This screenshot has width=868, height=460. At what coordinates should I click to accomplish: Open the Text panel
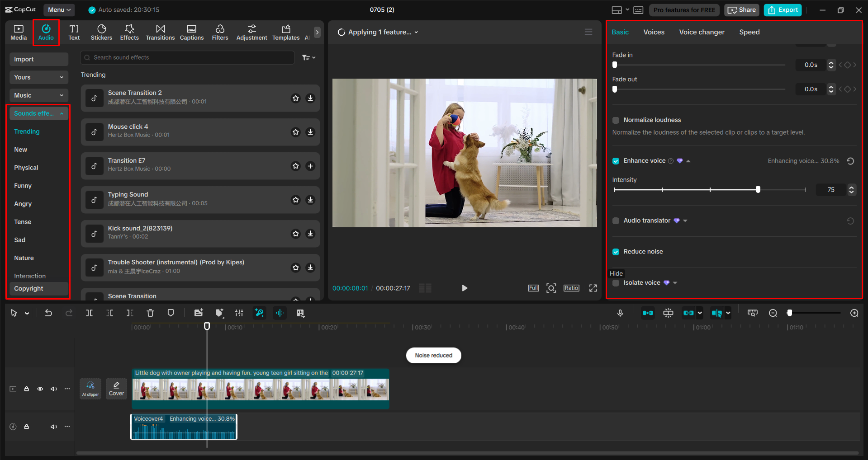(x=74, y=32)
